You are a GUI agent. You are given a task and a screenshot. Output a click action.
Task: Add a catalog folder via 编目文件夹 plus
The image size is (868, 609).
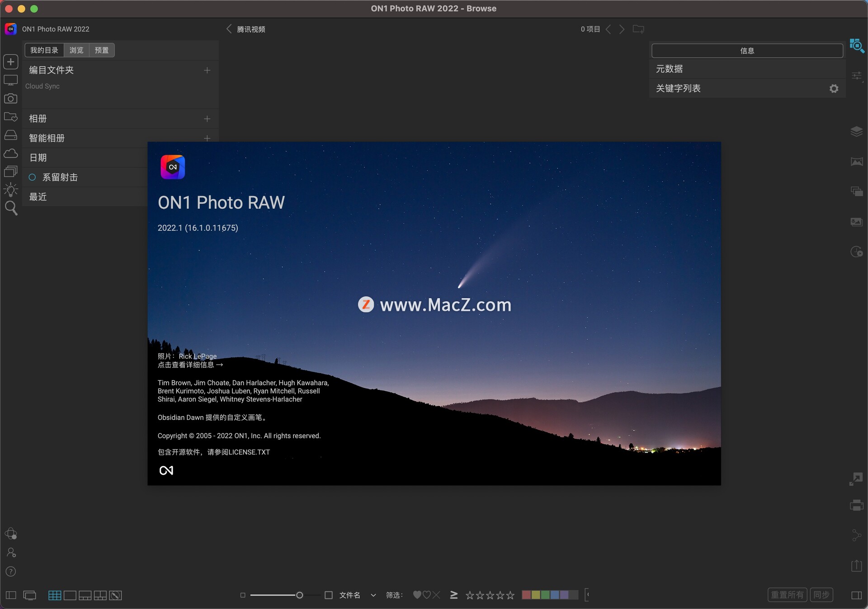[x=207, y=70]
